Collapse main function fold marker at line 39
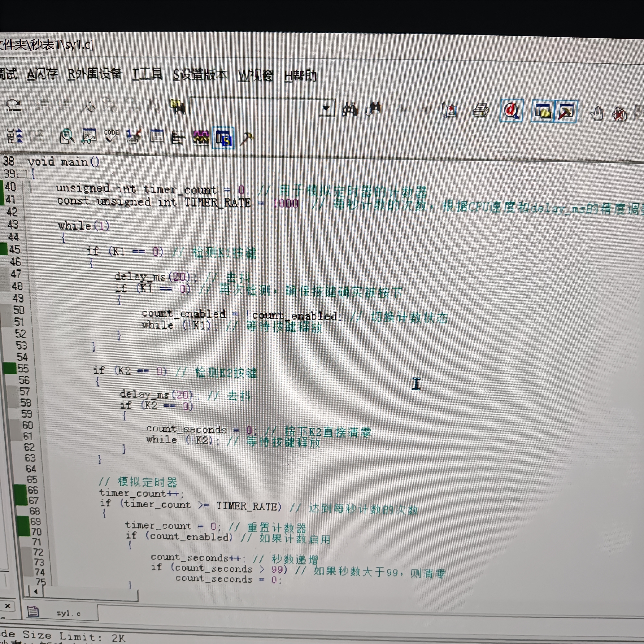 tap(22, 174)
